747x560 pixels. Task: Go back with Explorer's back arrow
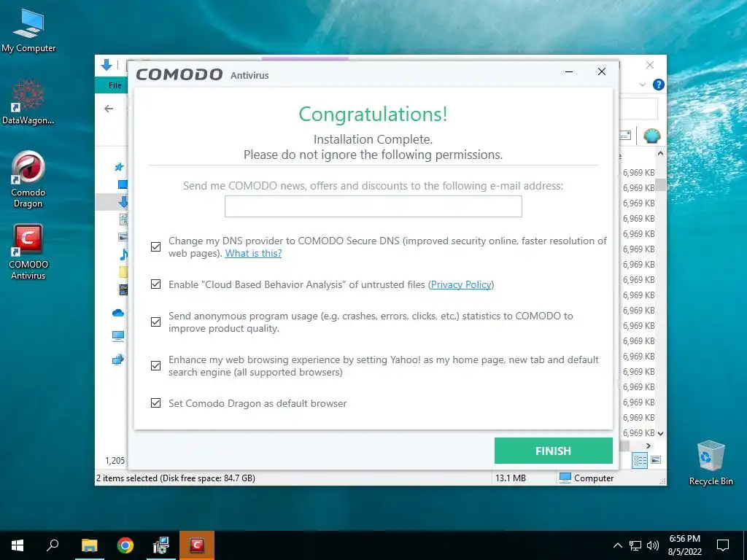pyautogui.click(x=109, y=109)
